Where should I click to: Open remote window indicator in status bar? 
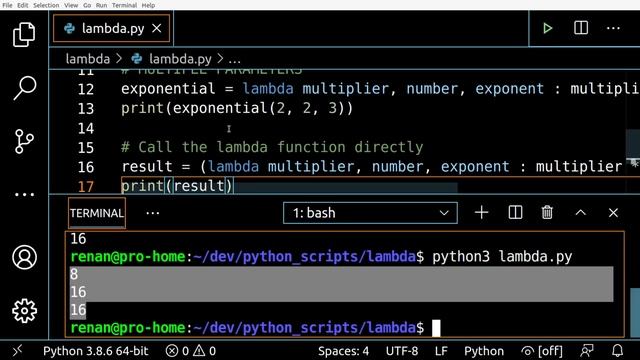coord(17,351)
